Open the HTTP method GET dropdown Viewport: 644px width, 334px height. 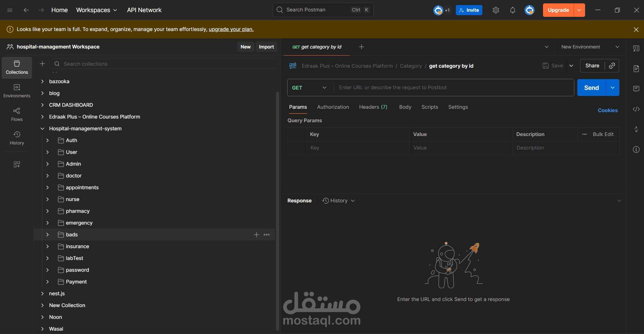(309, 88)
